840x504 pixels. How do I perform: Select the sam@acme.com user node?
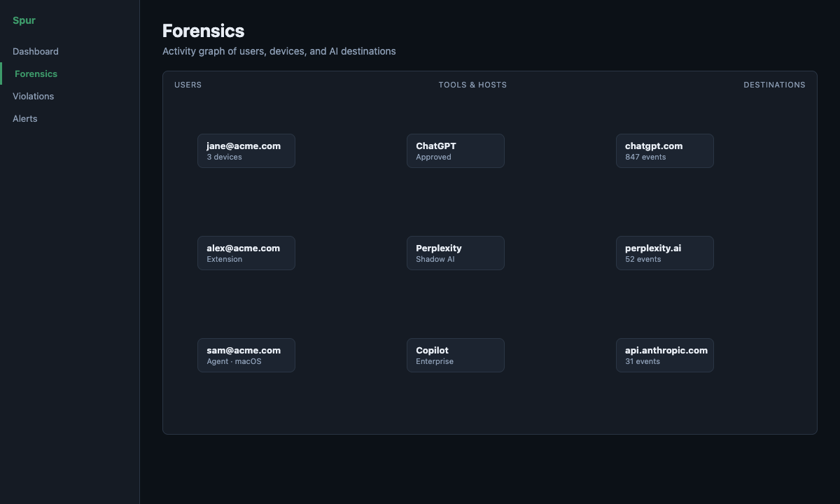point(246,355)
